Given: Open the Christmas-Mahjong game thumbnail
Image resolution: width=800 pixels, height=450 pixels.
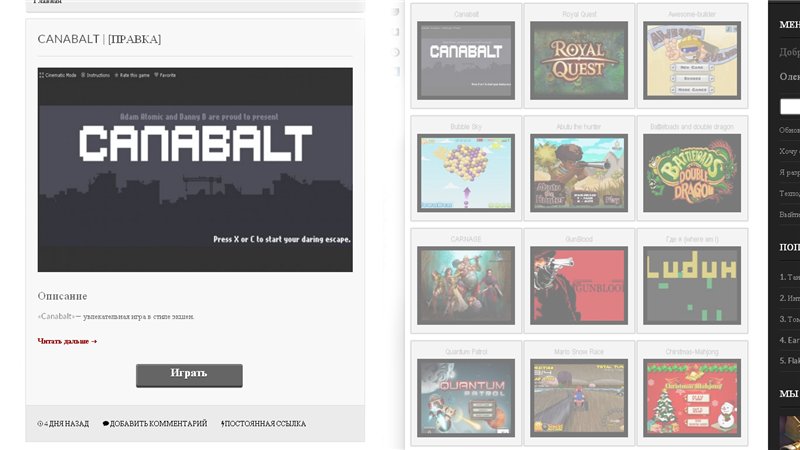Looking at the screenshot, I should (692, 398).
